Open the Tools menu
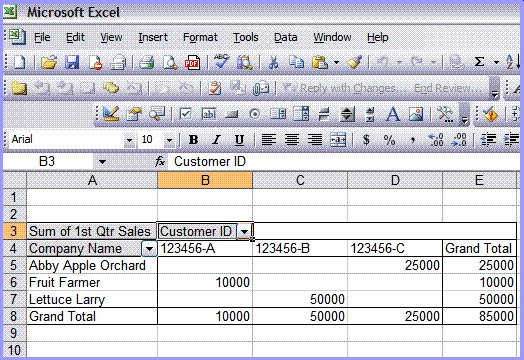Image resolution: width=524 pixels, height=360 pixels. pyautogui.click(x=246, y=37)
